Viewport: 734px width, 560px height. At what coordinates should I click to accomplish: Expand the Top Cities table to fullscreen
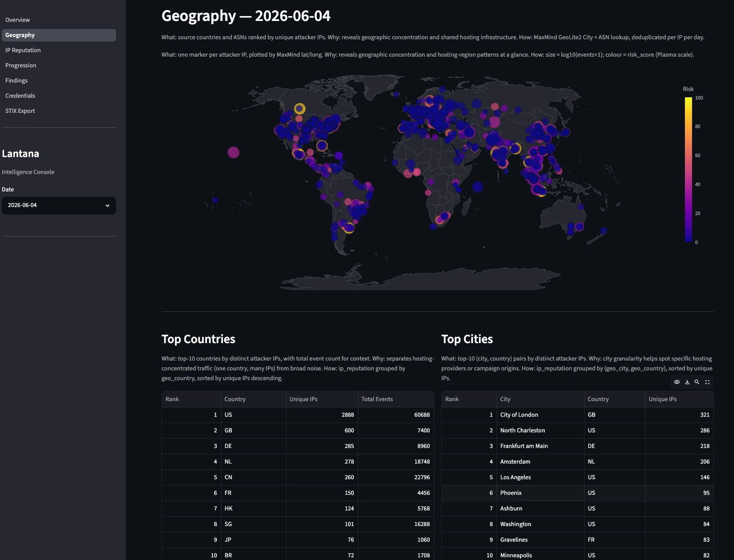707,382
